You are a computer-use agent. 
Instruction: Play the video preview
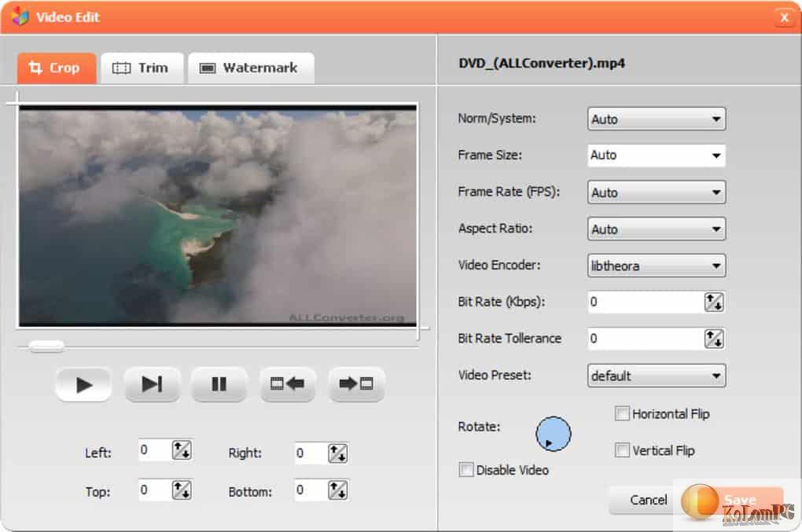[83, 384]
